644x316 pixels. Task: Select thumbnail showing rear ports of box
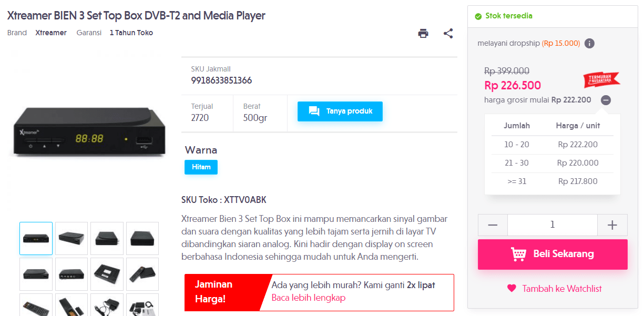(71, 274)
